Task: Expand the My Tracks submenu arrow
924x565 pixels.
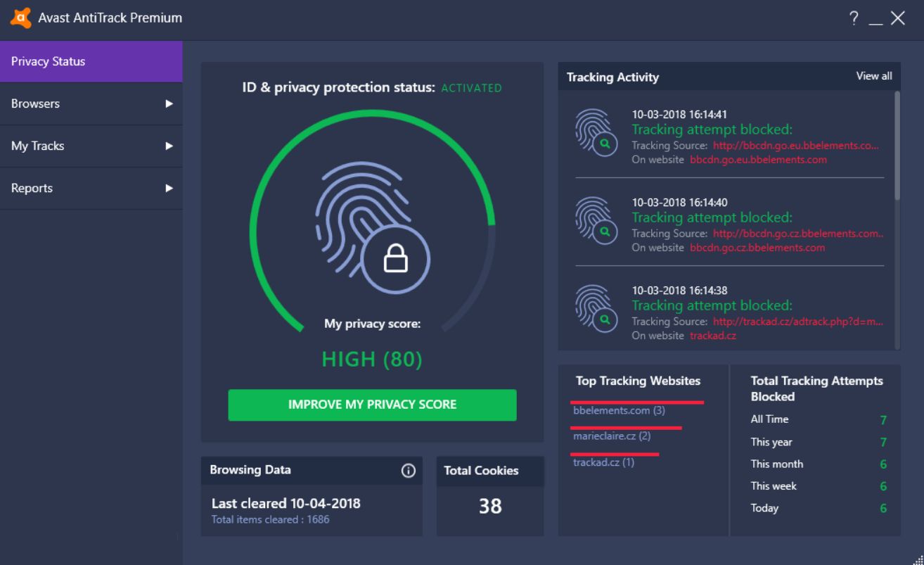Action: point(169,146)
